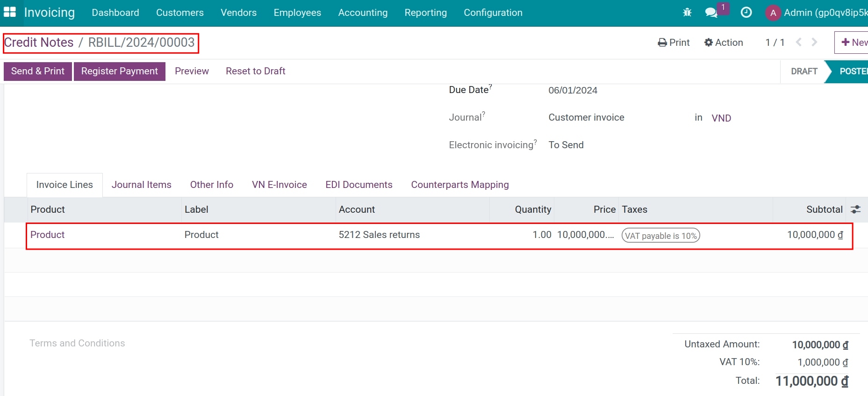Image resolution: width=868 pixels, height=396 pixels.
Task: Open the Dashboard menu
Action: (x=115, y=13)
